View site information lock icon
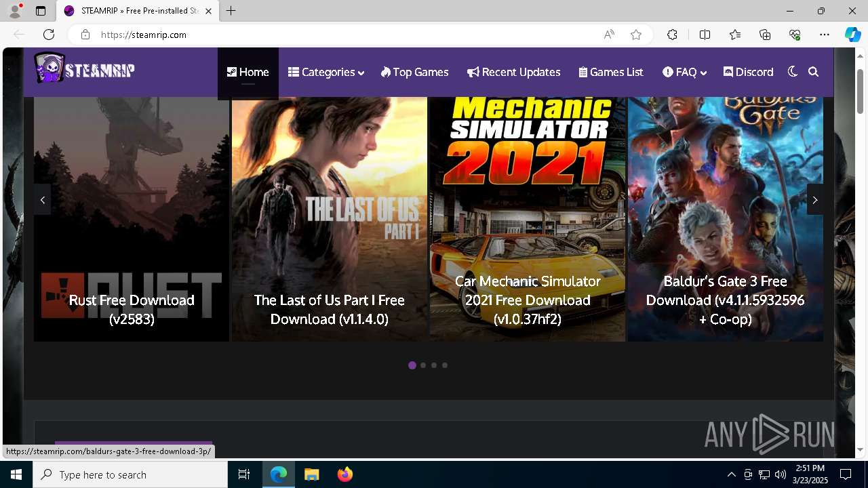The image size is (868, 488). pos(85,35)
